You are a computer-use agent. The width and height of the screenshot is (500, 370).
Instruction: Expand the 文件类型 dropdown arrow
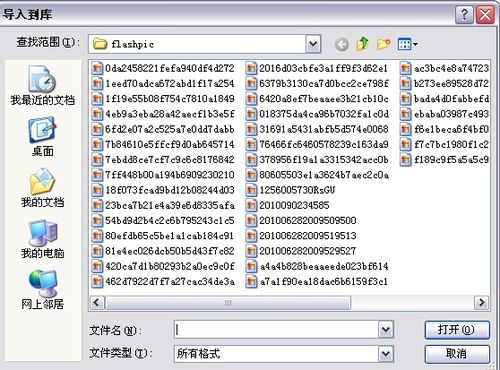(x=386, y=354)
